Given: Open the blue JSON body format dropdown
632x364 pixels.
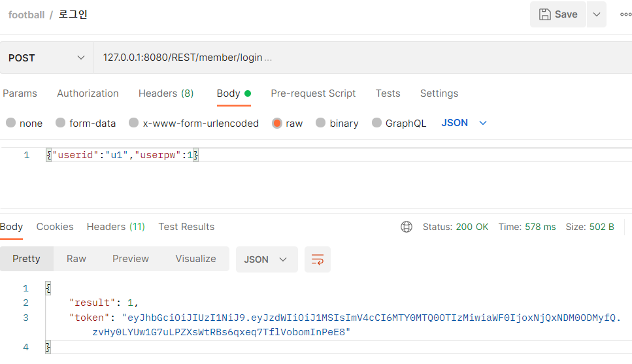Looking at the screenshot, I should point(464,123).
